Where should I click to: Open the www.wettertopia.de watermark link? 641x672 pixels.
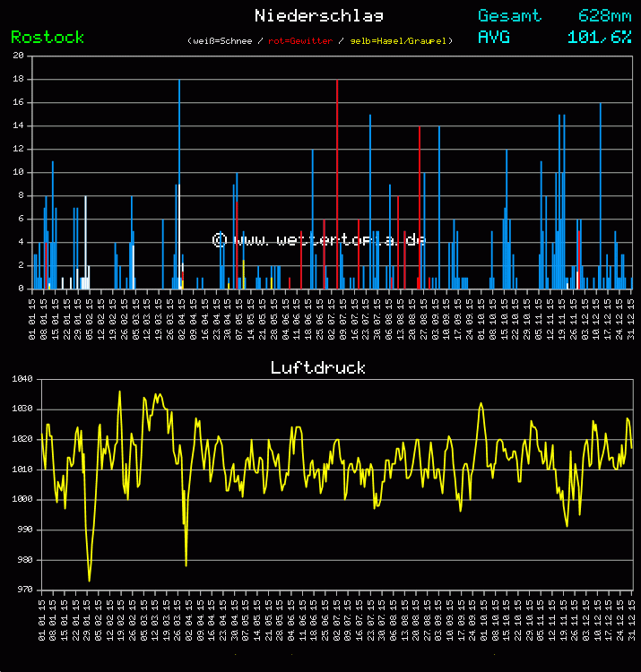[x=319, y=240]
